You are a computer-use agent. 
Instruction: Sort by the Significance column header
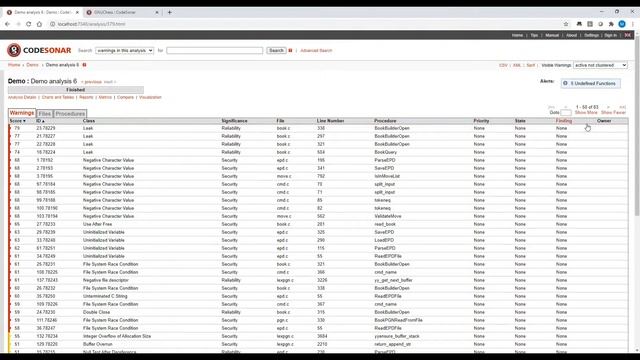coord(234,121)
